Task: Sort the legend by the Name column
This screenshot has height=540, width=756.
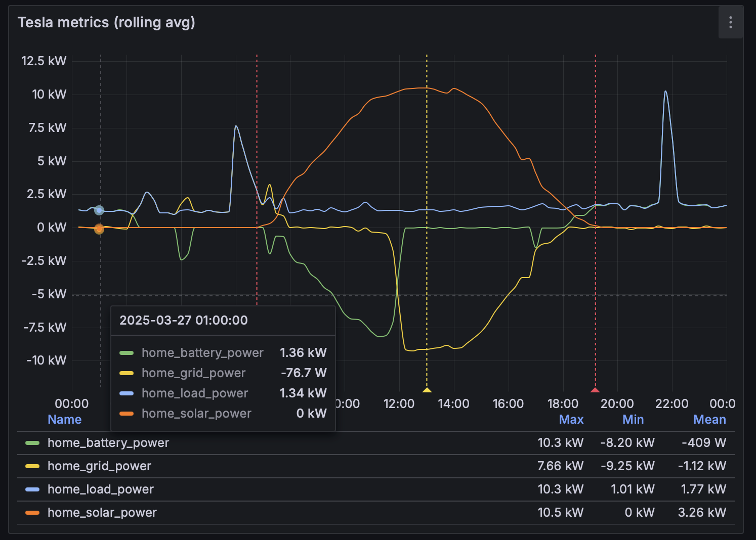Action: (x=64, y=419)
